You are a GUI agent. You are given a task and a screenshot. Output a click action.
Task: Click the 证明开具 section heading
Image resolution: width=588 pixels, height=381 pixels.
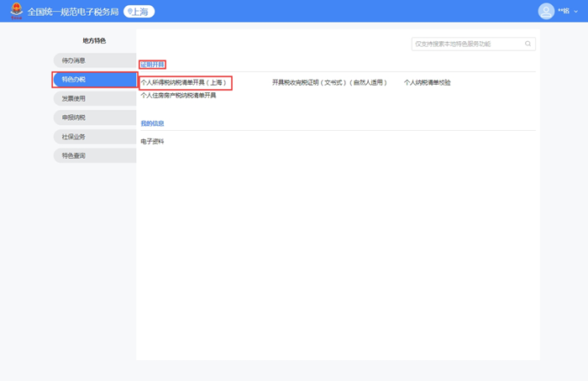point(152,65)
